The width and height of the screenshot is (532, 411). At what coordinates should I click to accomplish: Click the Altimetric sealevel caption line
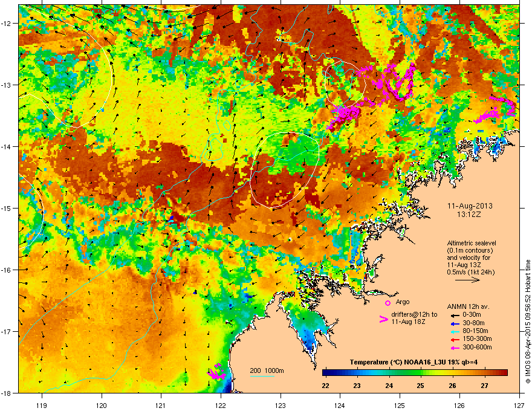pos(472,243)
